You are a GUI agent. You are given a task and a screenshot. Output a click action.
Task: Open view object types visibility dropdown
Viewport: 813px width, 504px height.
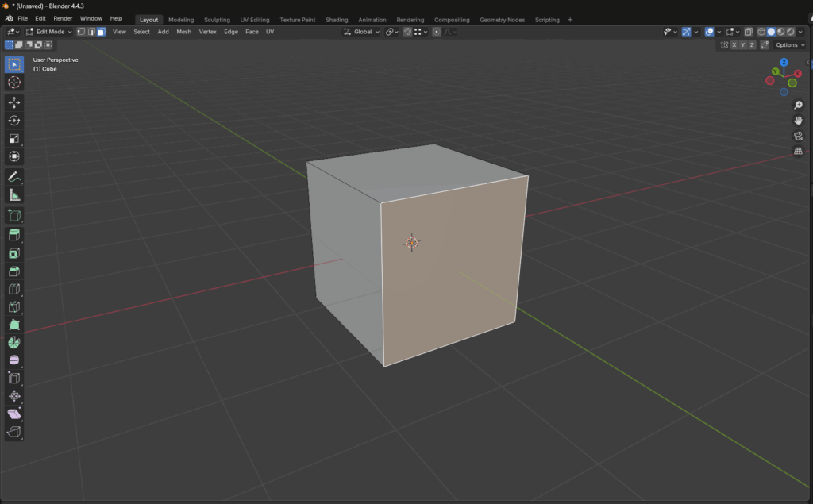tap(670, 32)
